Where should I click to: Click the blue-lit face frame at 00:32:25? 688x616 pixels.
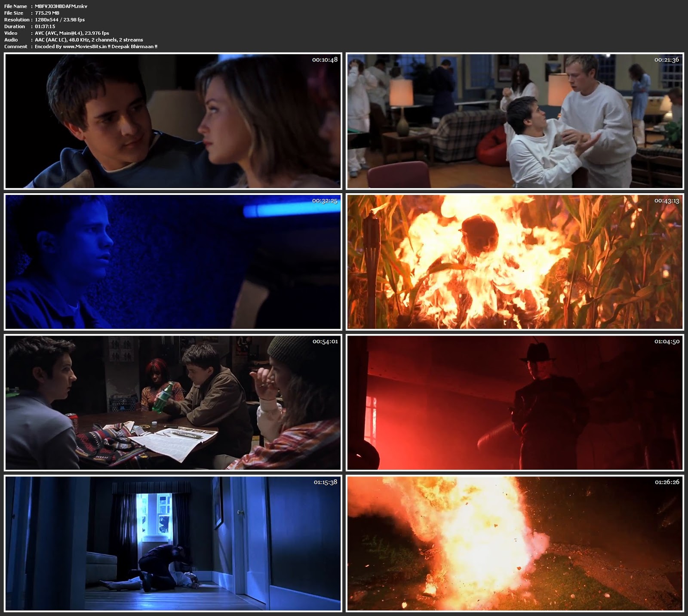tap(172, 262)
